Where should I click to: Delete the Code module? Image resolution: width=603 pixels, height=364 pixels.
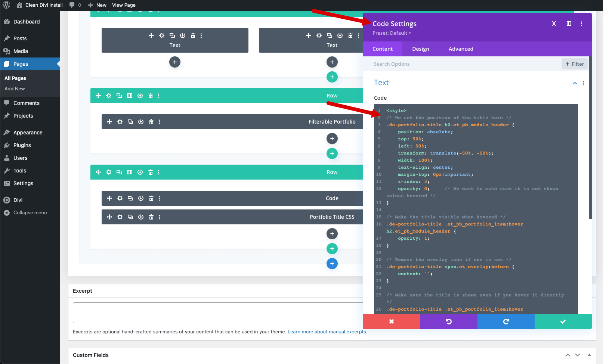(x=151, y=198)
